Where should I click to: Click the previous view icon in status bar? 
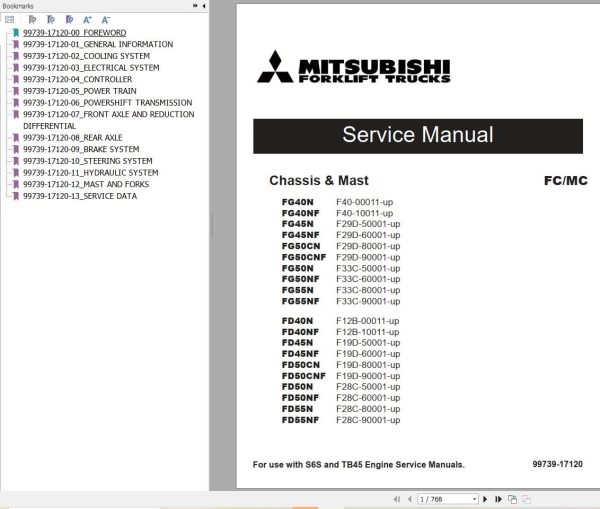pyautogui.click(x=512, y=499)
